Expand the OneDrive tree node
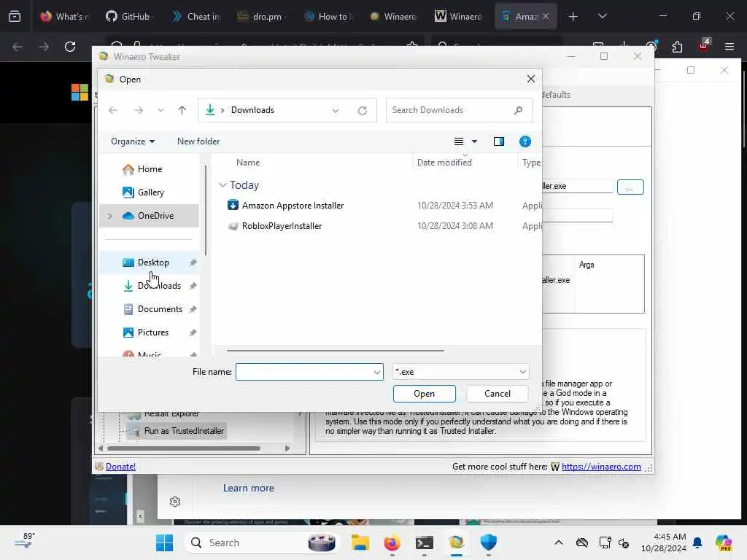 point(109,216)
